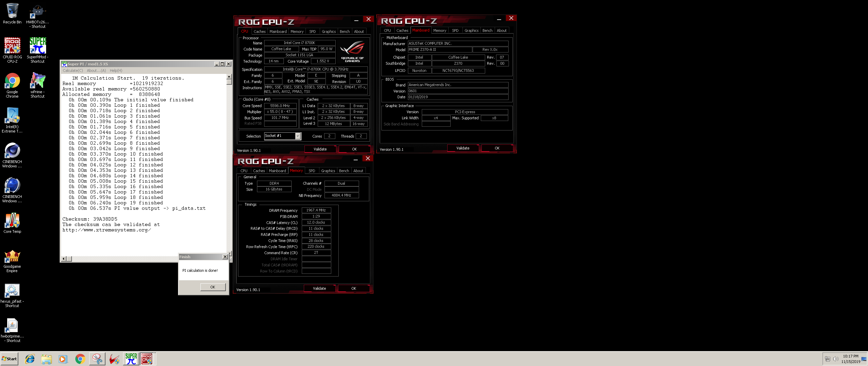Click Validate in the Mainboard window
The width and height of the screenshot is (868, 366).
pos(463,148)
